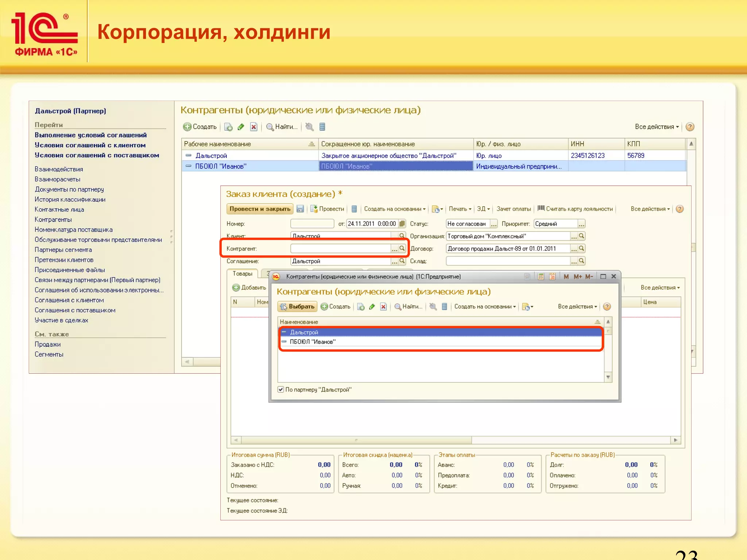The width and height of the screenshot is (747, 560).
Task: Click help icon in popup Контрагенты window
Action: coord(607,307)
